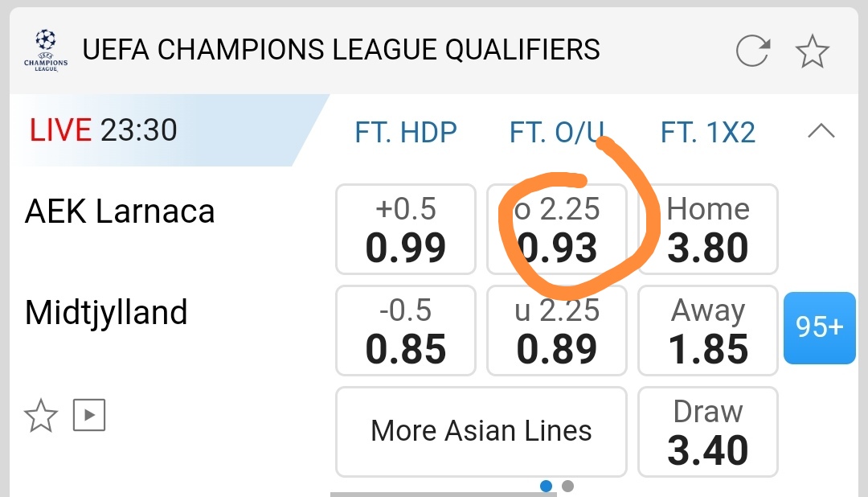The image size is (868, 497).
Task: Favorite the UEFA Champions League Qualifiers league
Action: click(813, 51)
